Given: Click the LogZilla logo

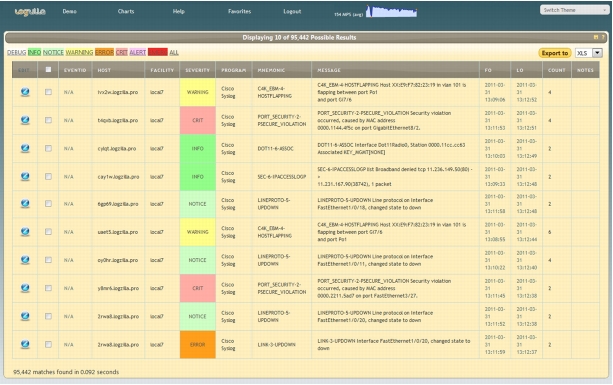Looking at the screenshot, I should tap(30, 12).
